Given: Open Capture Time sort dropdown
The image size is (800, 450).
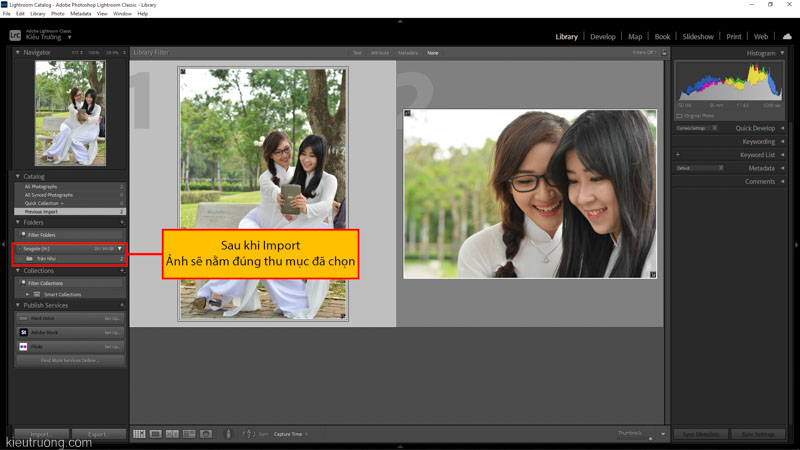Looking at the screenshot, I should pyautogui.click(x=290, y=434).
